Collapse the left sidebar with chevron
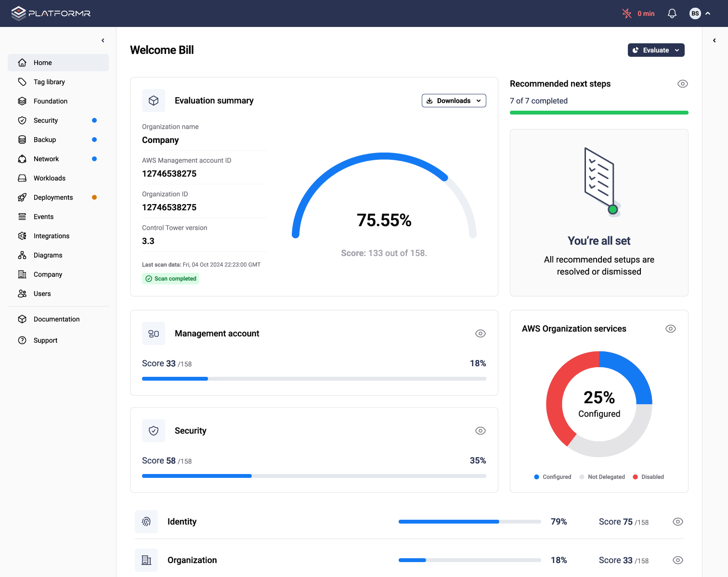 coord(103,40)
